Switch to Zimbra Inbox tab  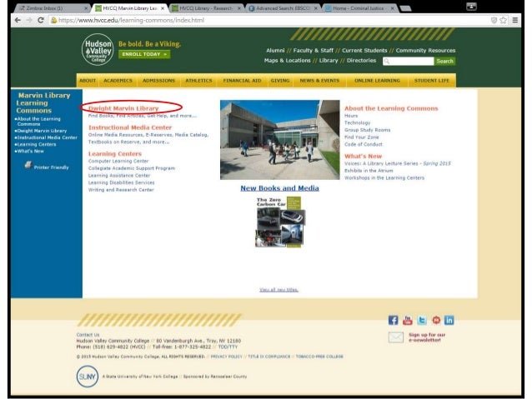click(53, 8)
